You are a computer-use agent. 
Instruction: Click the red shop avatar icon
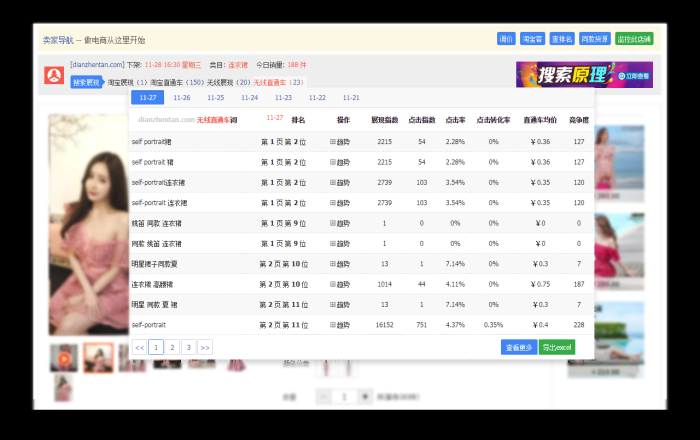click(54, 75)
